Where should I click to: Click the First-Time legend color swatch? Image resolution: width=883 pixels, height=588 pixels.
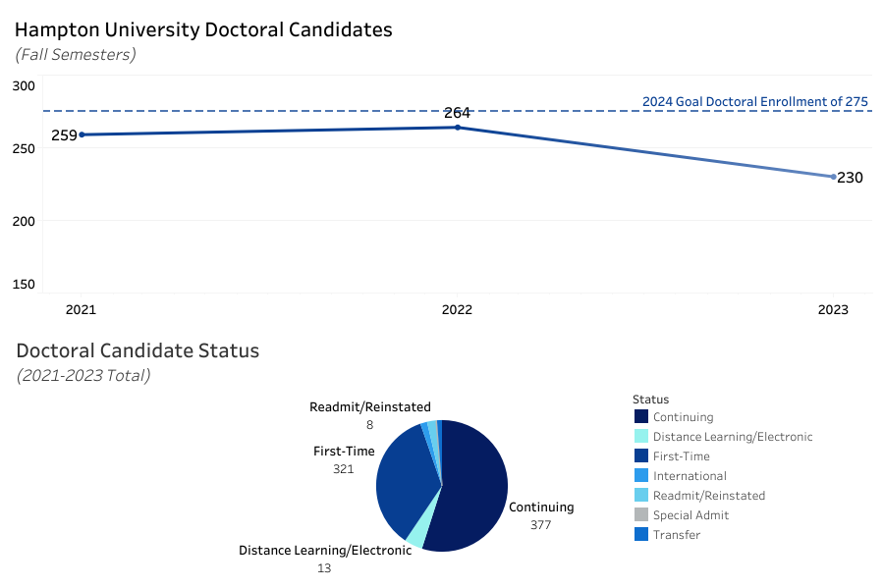point(640,456)
